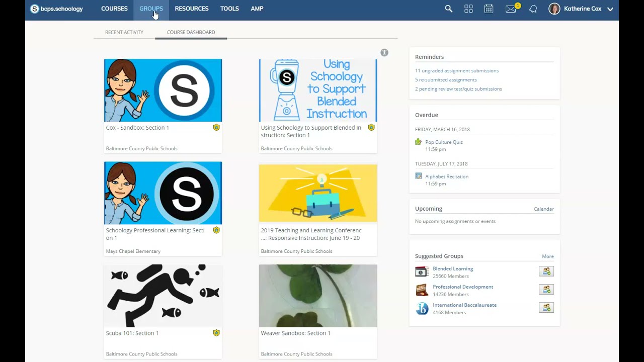
Task: Click the apps grid icon in the navbar
Action: pyautogui.click(x=468, y=9)
